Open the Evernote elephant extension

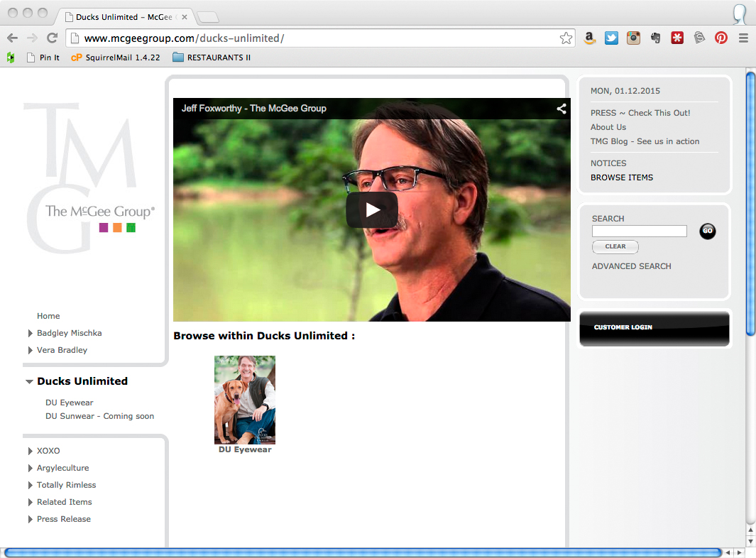pyautogui.click(x=655, y=38)
